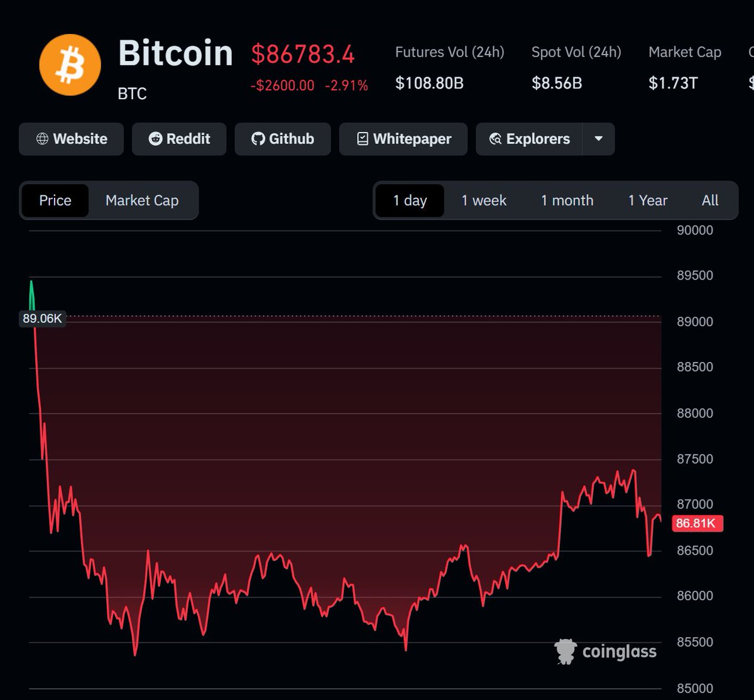Screen dimensions: 754x700
Task: Click the Spot Vol (24h) label
Action: pos(576,52)
